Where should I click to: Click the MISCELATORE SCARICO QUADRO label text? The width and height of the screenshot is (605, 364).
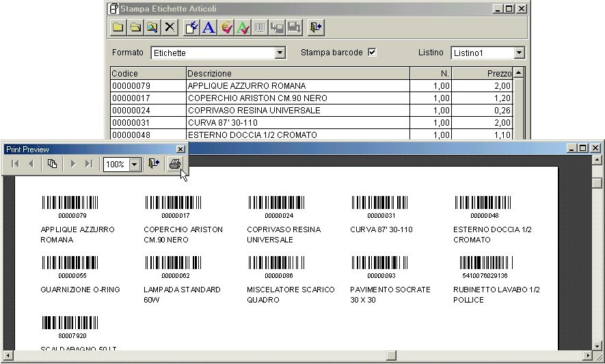pyautogui.click(x=291, y=294)
